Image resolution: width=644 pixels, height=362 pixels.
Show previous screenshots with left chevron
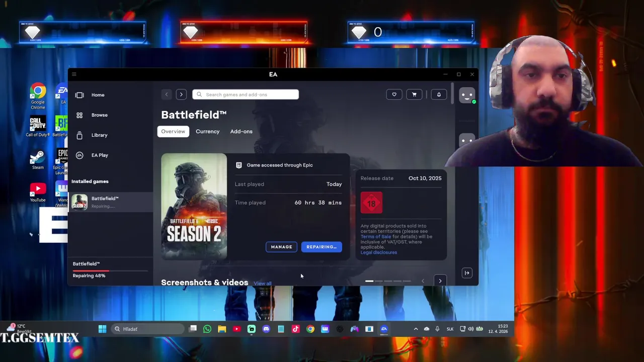pyautogui.click(x=423, y=281)
